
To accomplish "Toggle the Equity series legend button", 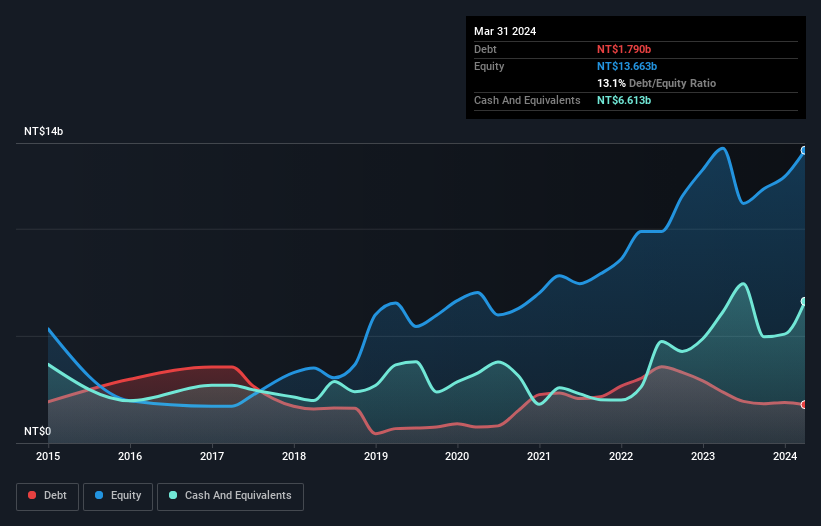I will click(118, 496).
